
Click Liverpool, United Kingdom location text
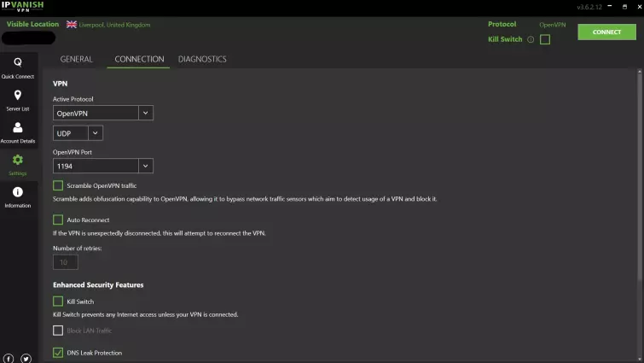[x=114, y=25]
